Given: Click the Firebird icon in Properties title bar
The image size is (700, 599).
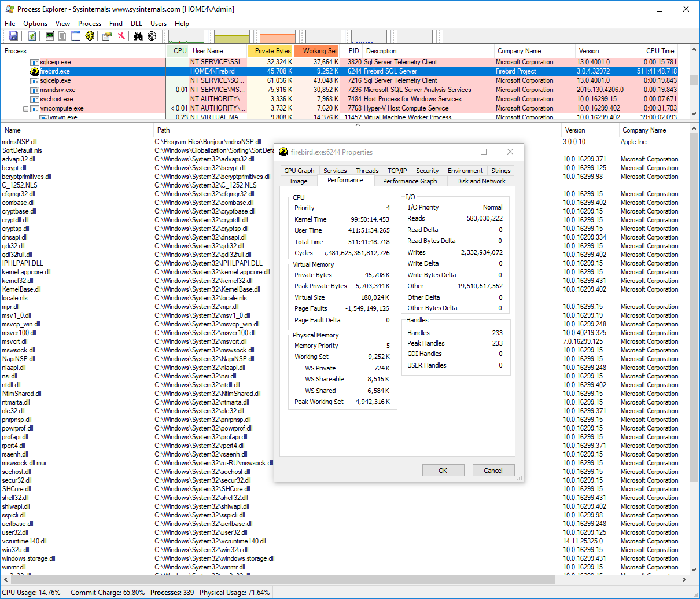Looking at the screenshot, I should (283, 152).
